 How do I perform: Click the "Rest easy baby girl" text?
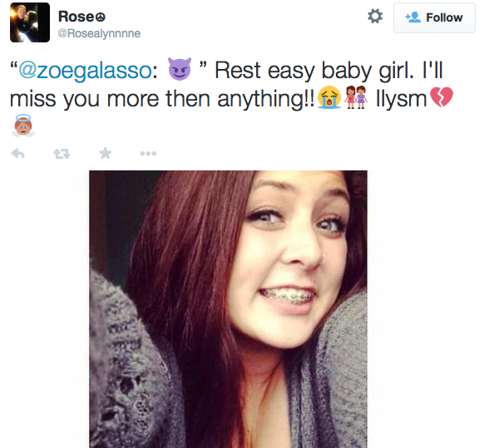coord(314,71)
